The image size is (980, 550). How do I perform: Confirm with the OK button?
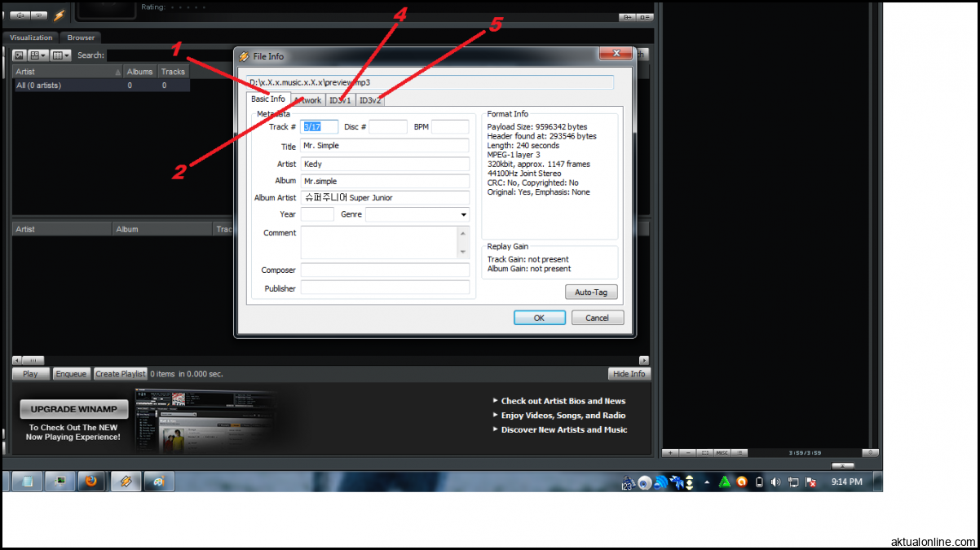pyautogui.click(x=539, y=318)
